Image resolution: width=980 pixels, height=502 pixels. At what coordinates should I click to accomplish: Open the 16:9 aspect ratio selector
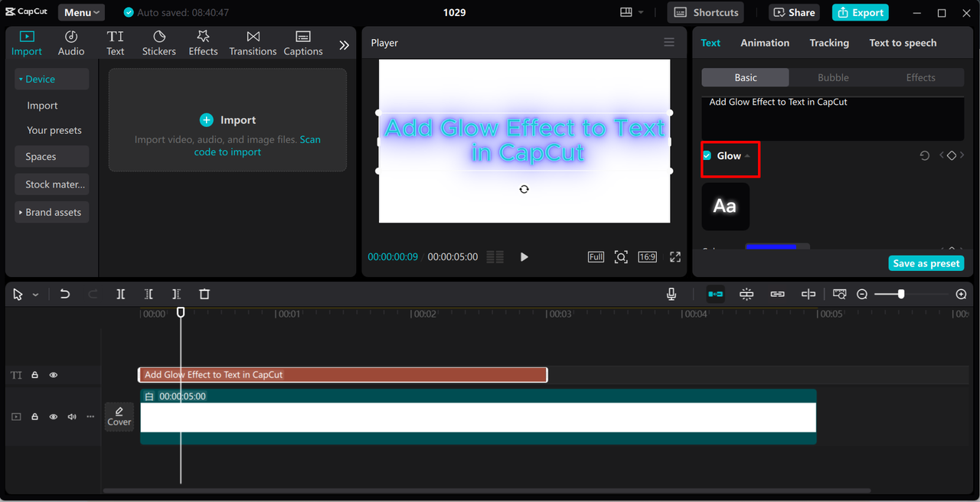[648, 257]
